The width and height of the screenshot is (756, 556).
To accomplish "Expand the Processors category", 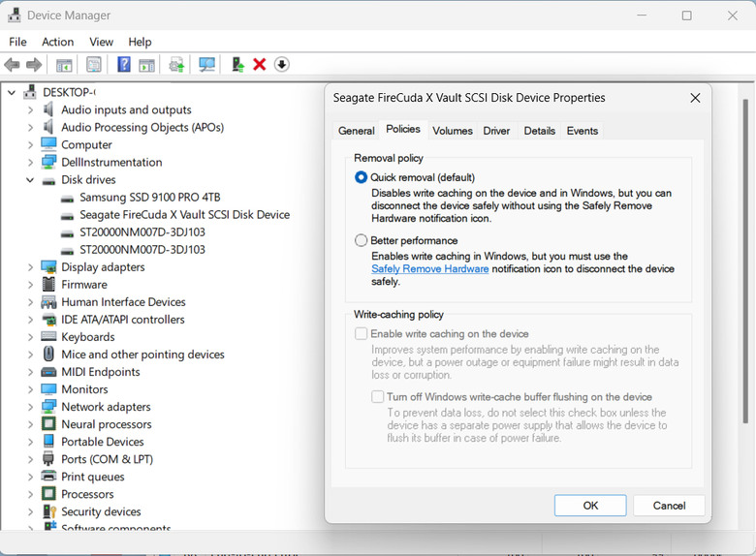I will pyautogui.click(x=30, y=494).
